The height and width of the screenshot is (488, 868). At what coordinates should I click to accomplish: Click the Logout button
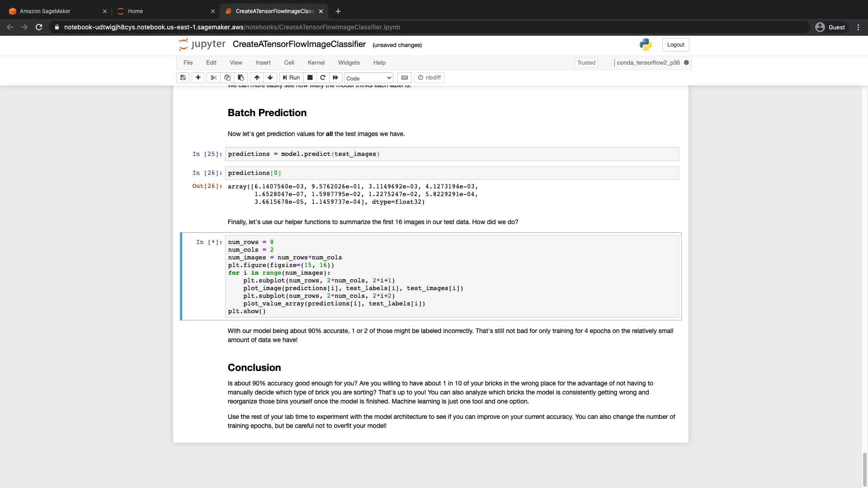(675, 45)
